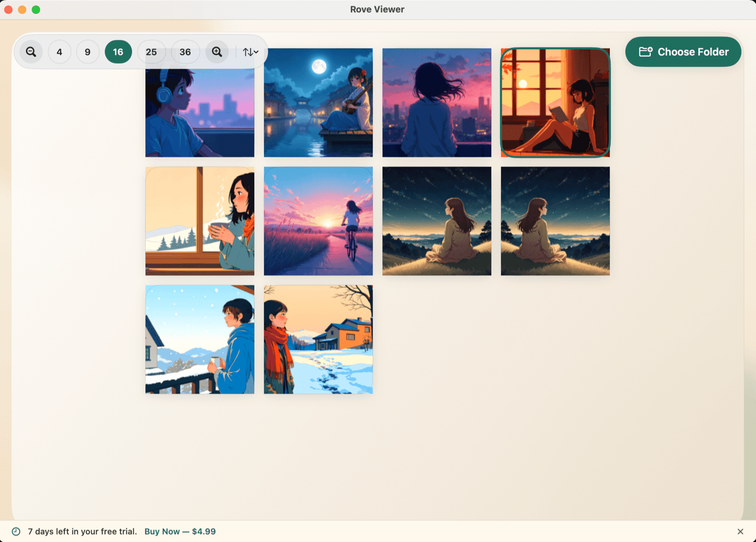Screen dimensions: 756x542
Task: Maximize the Rove Viewer window
Action: [x=36, y=9]
